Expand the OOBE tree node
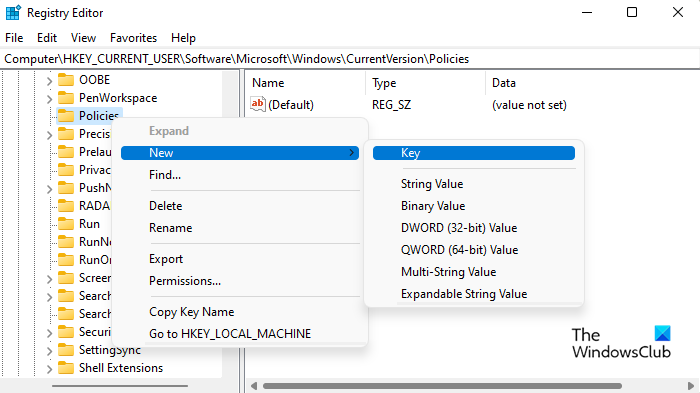 (49, 81)
